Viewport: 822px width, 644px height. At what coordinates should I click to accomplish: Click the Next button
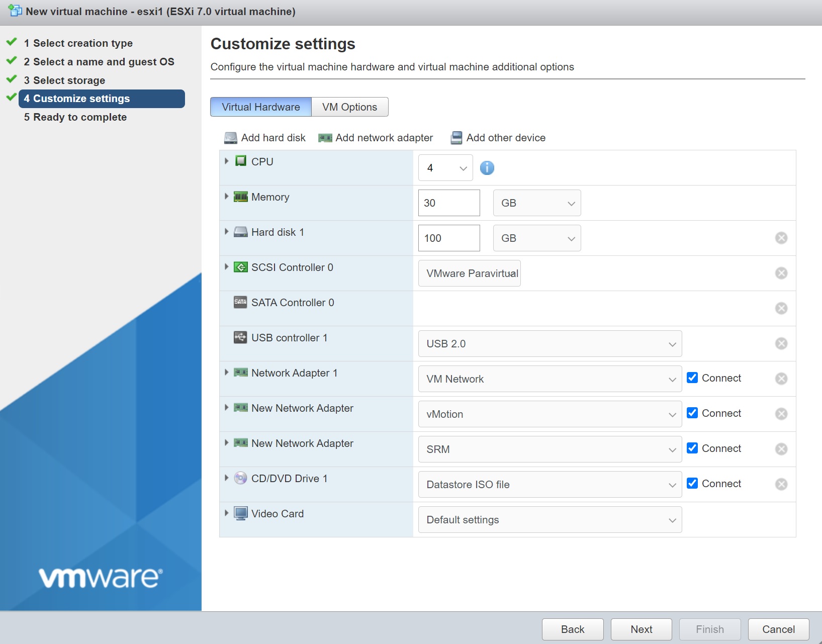pos(641,629)
